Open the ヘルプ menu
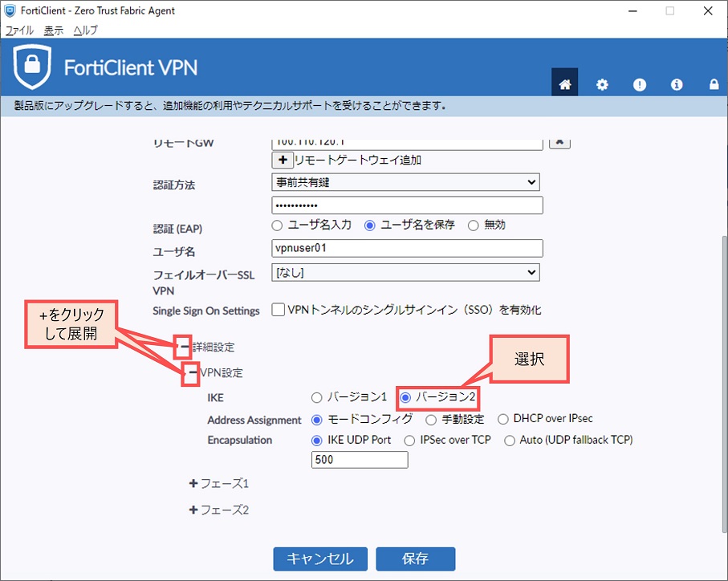Screen dimensions: 728x581 tap(85, 30)
